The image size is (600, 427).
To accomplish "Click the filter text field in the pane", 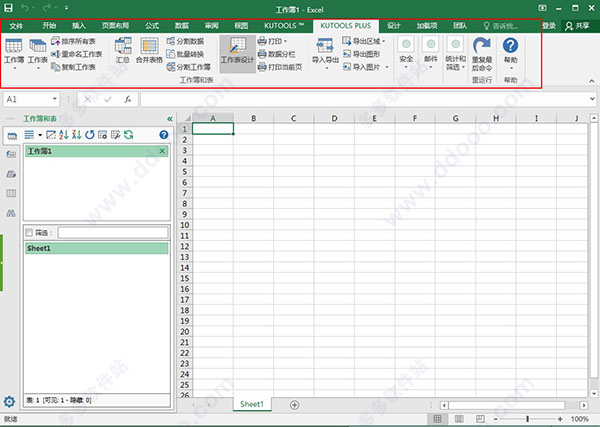I will click(113, 233).
